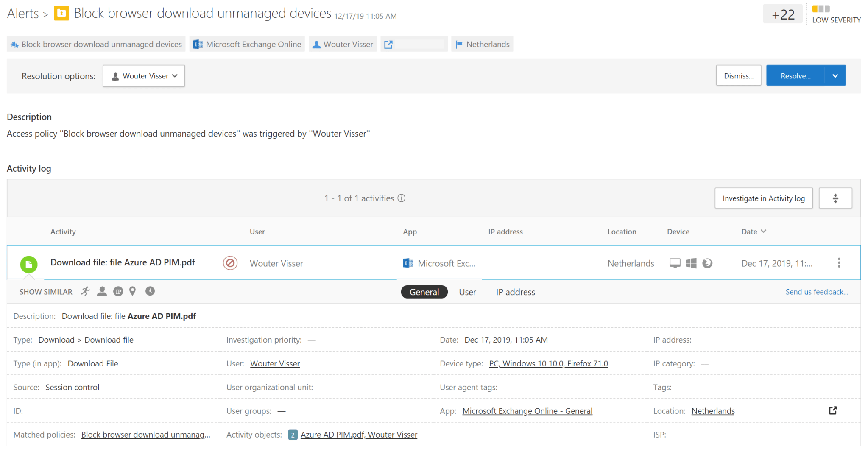Select the User tab in activity details
The width and height of the screenshot is (868, 452).
coord(467,292)
